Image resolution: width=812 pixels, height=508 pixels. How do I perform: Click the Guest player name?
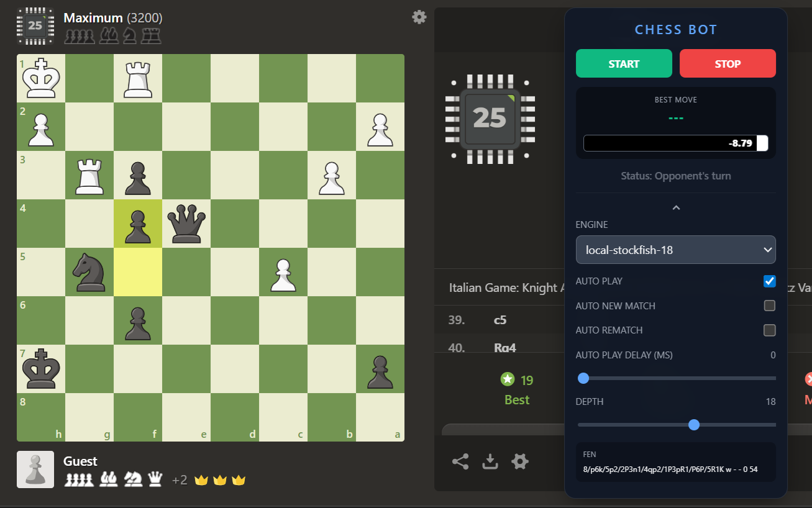[x=80, y=461]
